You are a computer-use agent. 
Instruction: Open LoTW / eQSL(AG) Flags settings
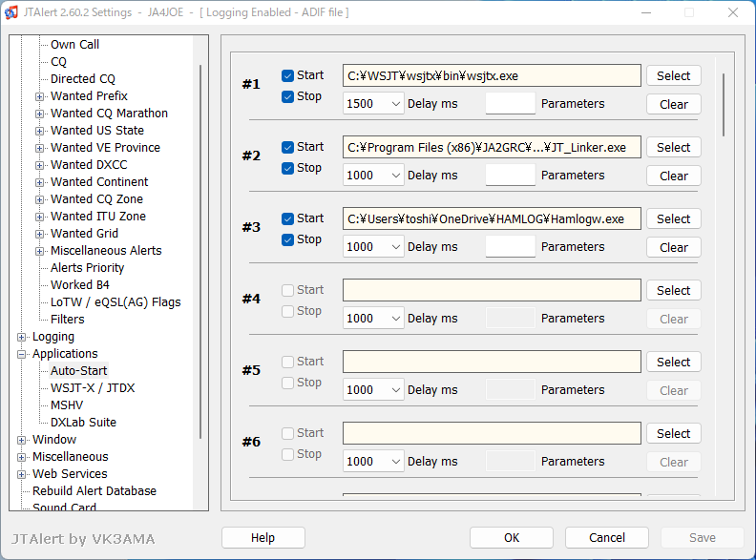[115, 302]
